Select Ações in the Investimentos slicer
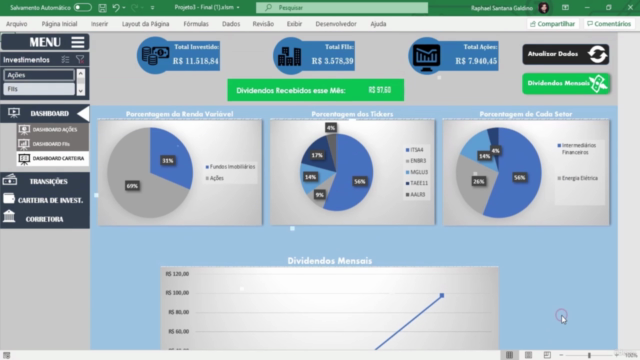Image resolution: width=640 pixels, height=360 pixels. coord(39,75)
